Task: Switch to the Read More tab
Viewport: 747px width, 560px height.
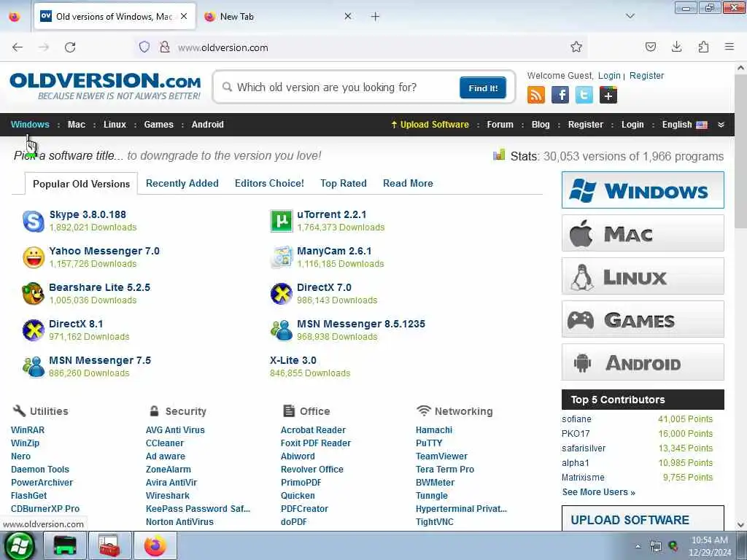Action: 408,183
